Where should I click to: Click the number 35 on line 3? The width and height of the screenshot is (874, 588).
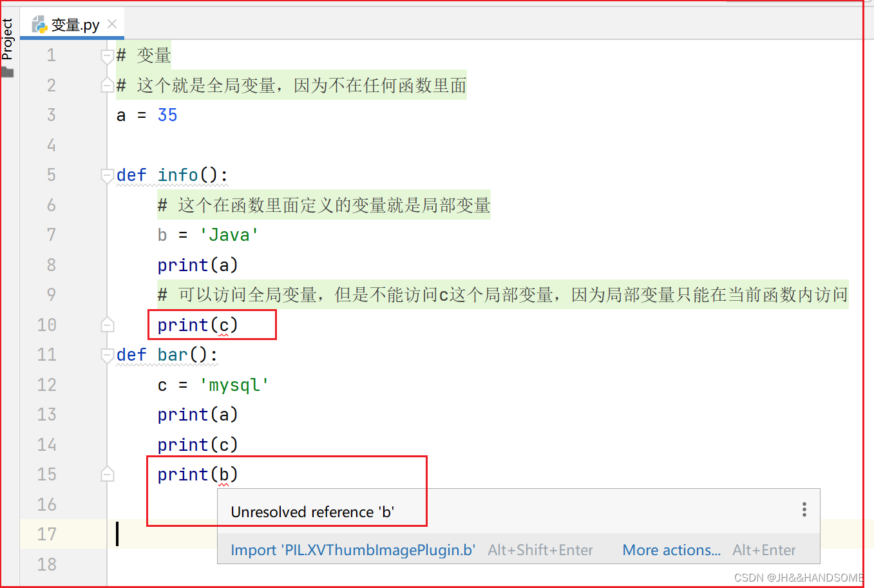coord(167,115)
